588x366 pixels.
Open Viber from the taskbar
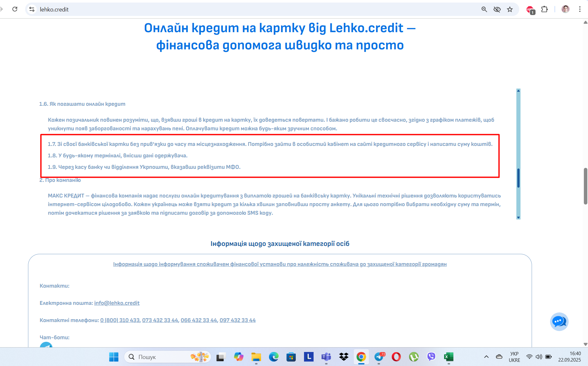point(431,357)
